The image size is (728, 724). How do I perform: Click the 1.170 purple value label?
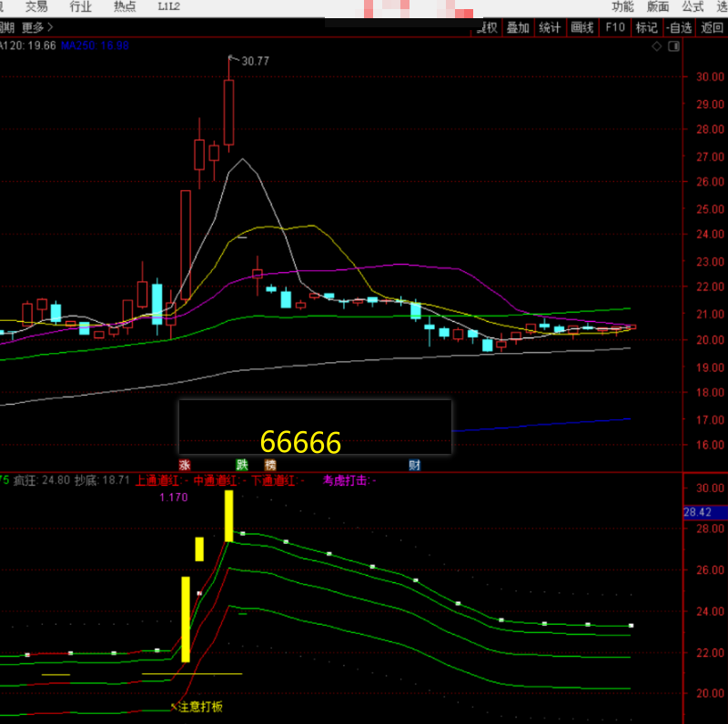click(174, 498)
